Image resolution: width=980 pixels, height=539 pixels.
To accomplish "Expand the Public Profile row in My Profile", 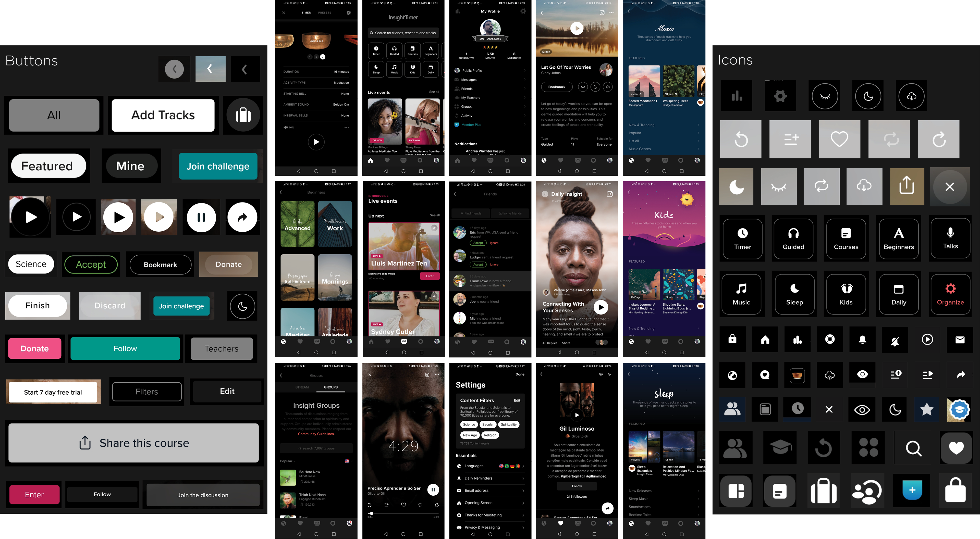I will 490,71.
